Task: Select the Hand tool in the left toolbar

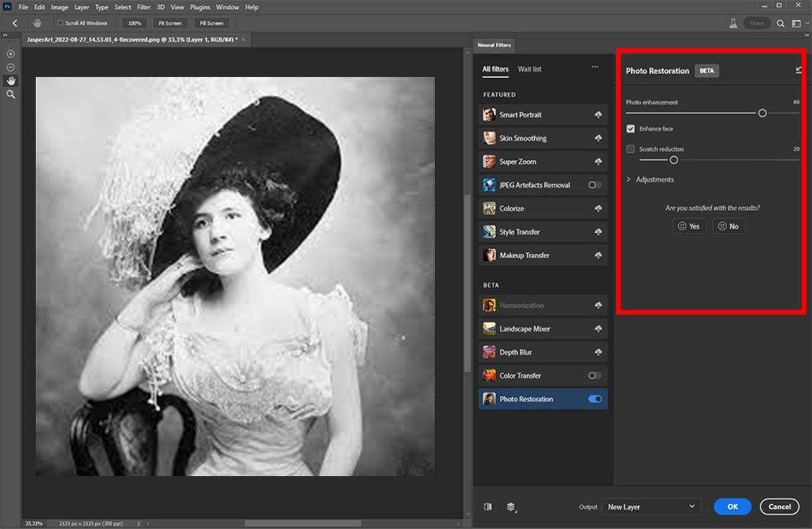Action: coord(10,81)
